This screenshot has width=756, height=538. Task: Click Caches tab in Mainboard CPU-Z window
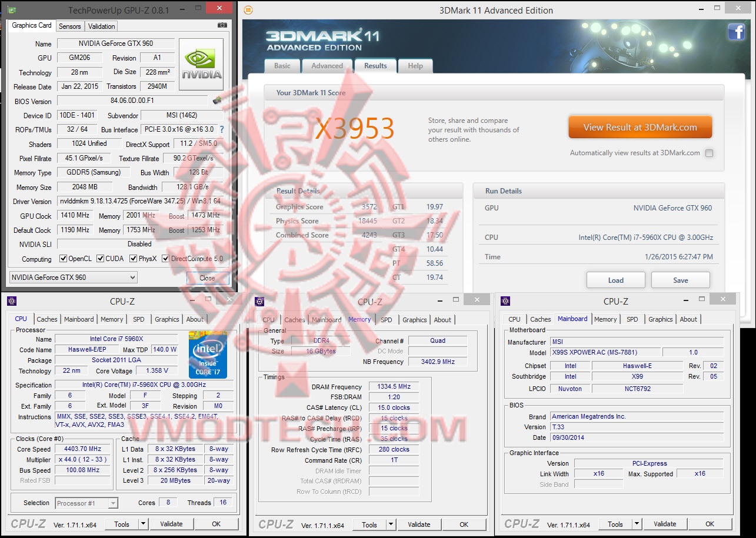541,319
